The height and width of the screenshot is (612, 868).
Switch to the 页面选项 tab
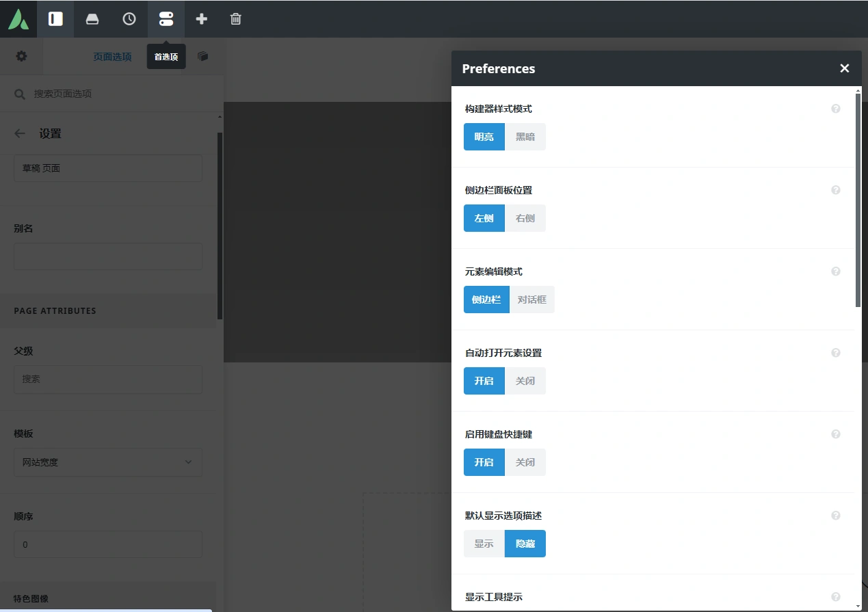(111, 57)
